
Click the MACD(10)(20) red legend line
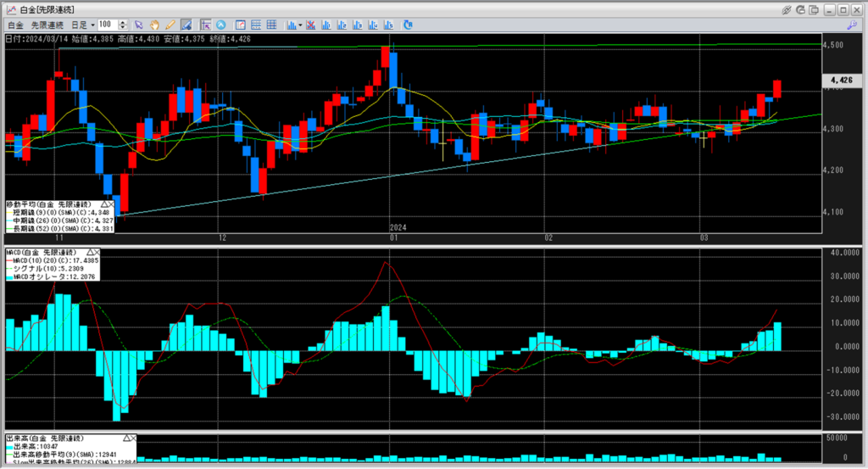point(53,260)
